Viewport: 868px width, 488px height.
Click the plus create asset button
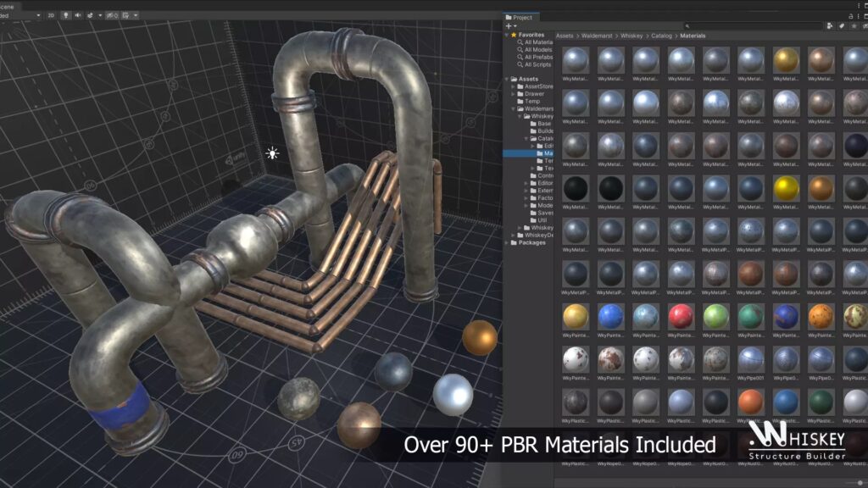pos(509,26)
